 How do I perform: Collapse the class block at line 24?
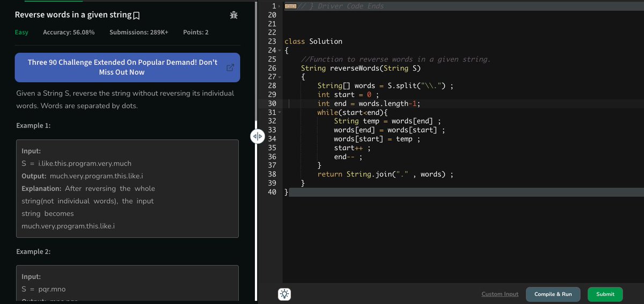point(279,51)
